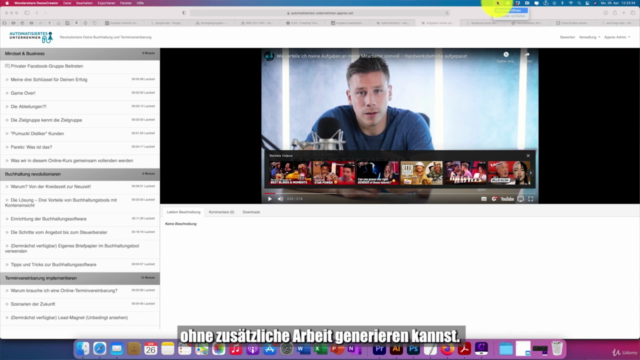The height and width of the screenshot is (360, 640).
Task: Launch Microsoft Word from the Dock
Action: (303, 349)
